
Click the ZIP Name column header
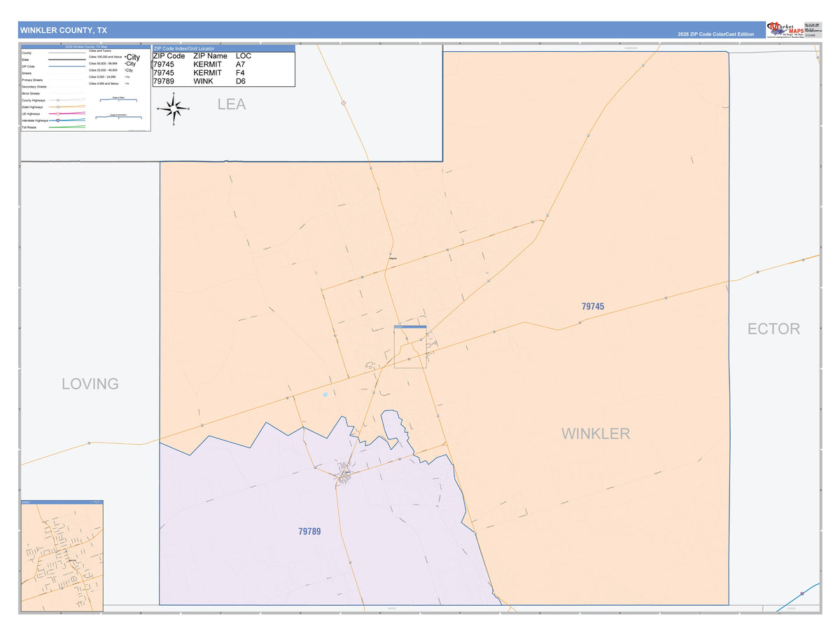click(x=211, y=56)
